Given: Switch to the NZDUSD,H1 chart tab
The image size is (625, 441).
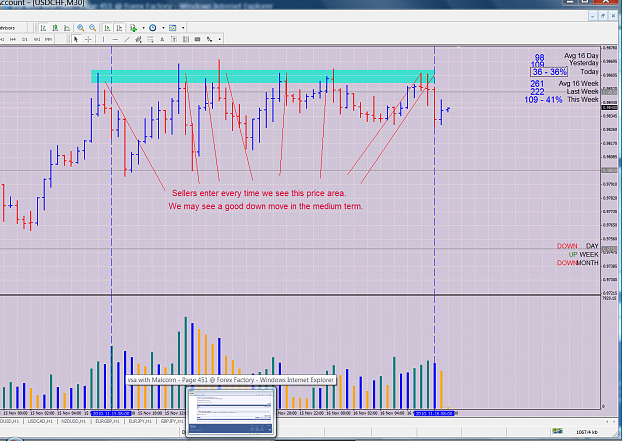Looking at the screenshot, I should 74,421.
